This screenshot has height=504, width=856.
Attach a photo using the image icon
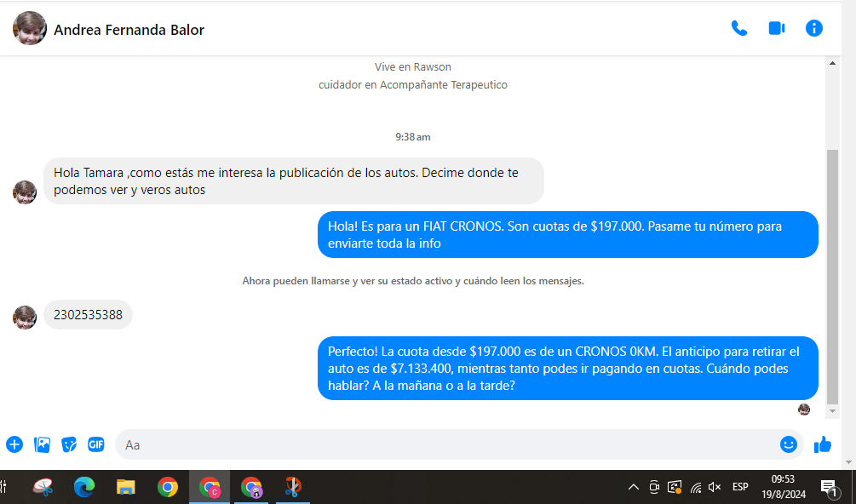point(42,444)
